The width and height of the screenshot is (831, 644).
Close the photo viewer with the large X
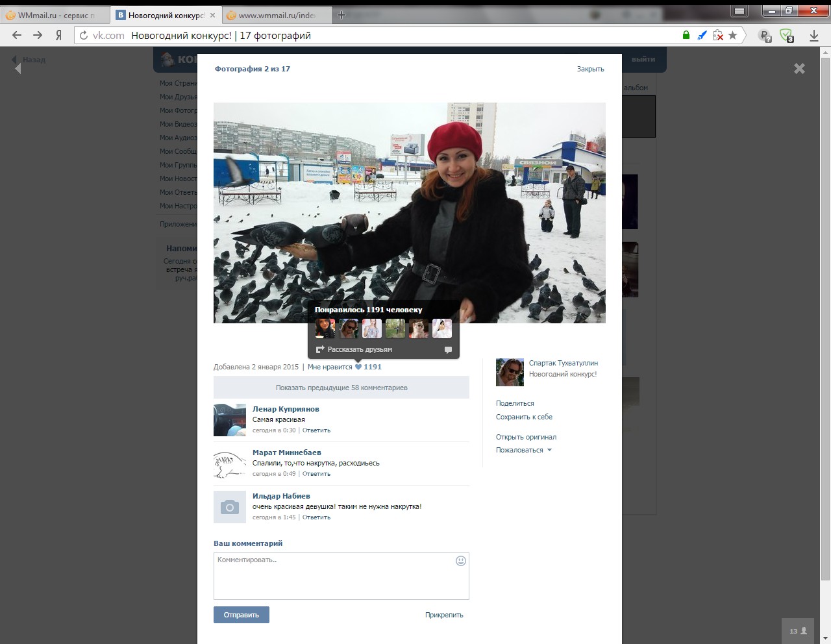tap(799, 68)
